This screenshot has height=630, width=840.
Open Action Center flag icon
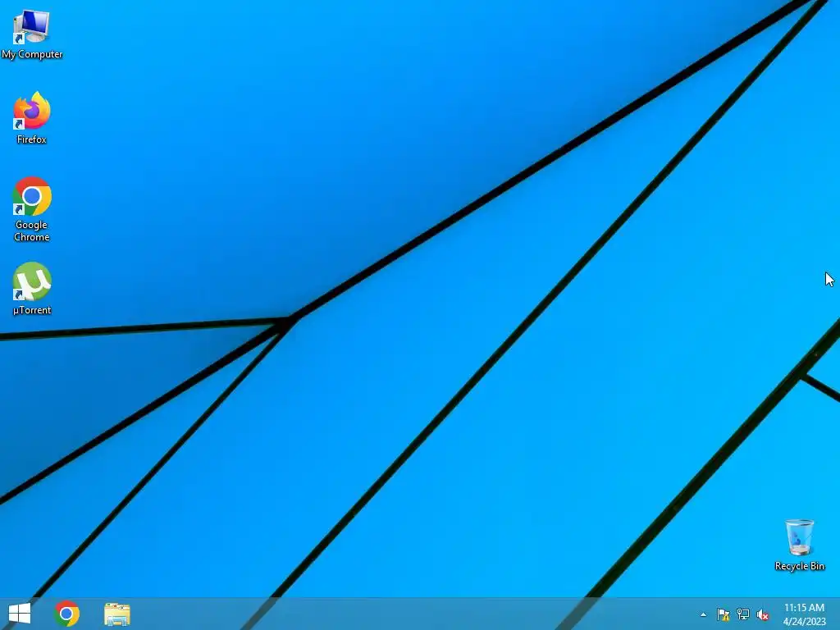(x=724, y=614)
